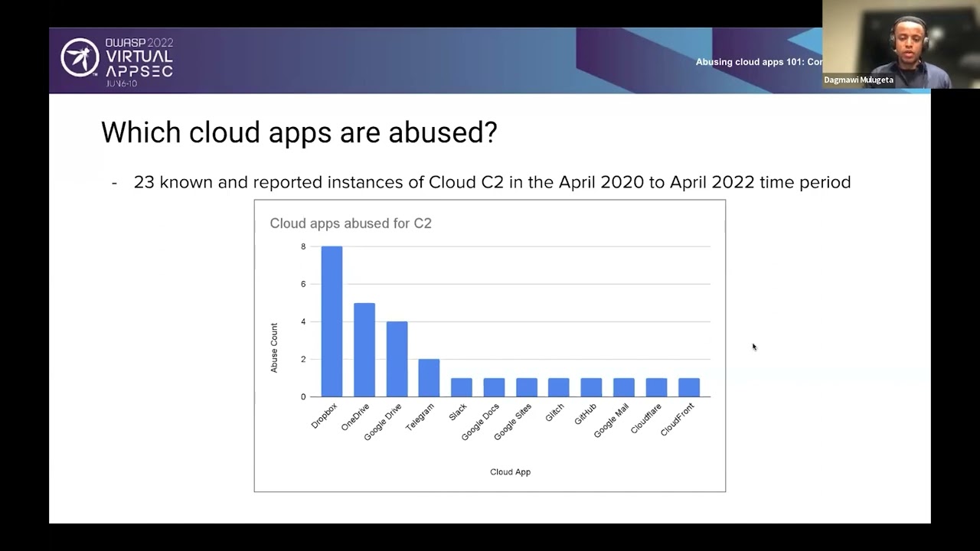Screen dimensions: 980x551
Task: Click the 'Cloud App' x-axis title
Action: coord(510,472)
